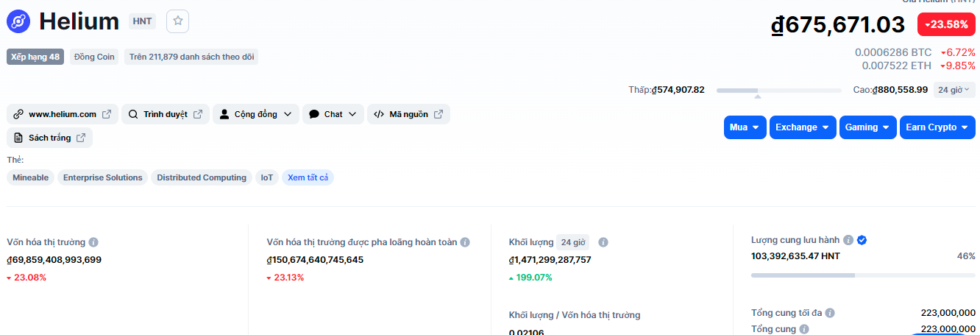Click the low-high price range slider
The image size is (980, 335).
[x=779, y=91]
